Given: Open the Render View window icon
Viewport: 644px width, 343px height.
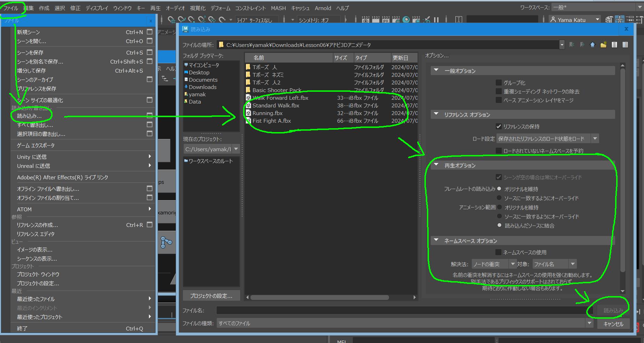Looking at the screenshot, I should coord(365,20).
